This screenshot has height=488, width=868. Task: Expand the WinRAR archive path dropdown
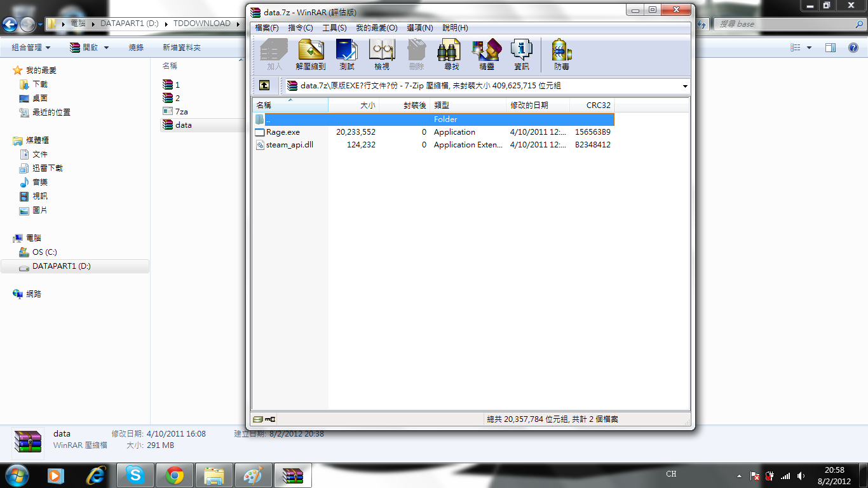685,86
